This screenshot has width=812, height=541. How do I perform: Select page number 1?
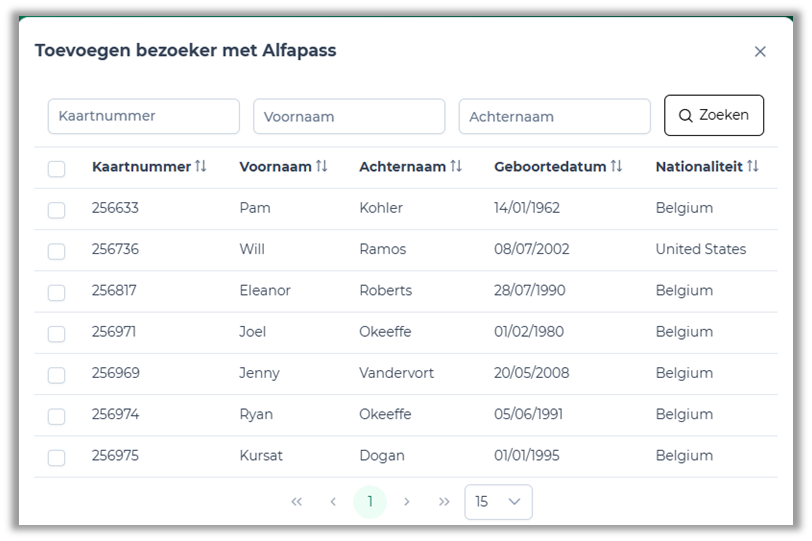(370, 502)
